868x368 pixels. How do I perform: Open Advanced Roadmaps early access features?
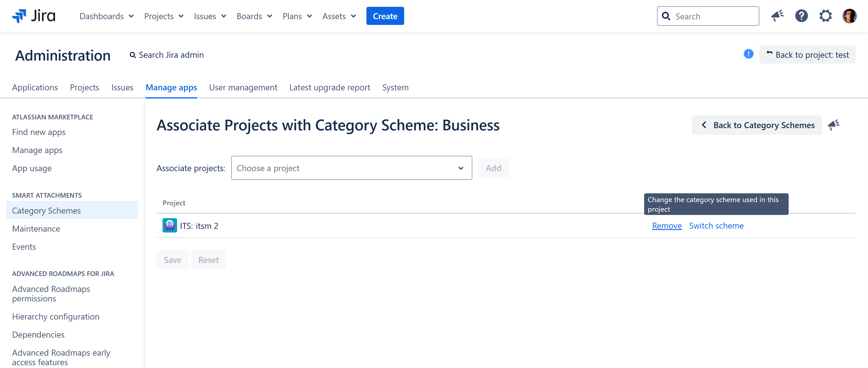pyautogui.click(x=61, y=358)
